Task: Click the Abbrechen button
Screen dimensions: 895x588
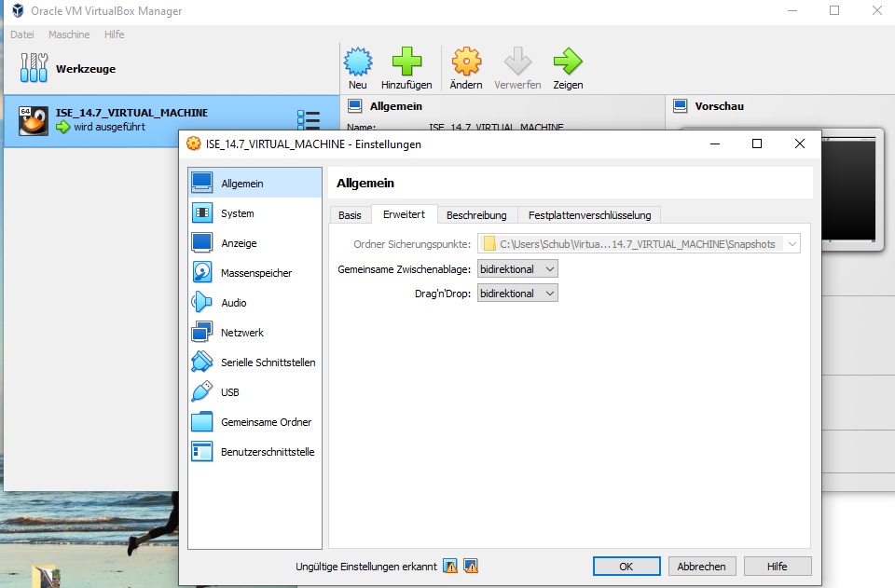Action: coord(701,567)
